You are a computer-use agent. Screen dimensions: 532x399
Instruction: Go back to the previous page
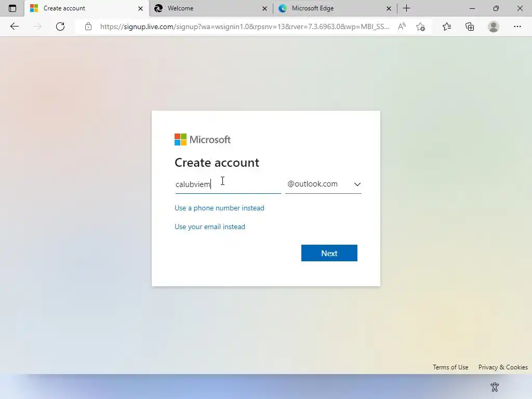click(14, 26)
